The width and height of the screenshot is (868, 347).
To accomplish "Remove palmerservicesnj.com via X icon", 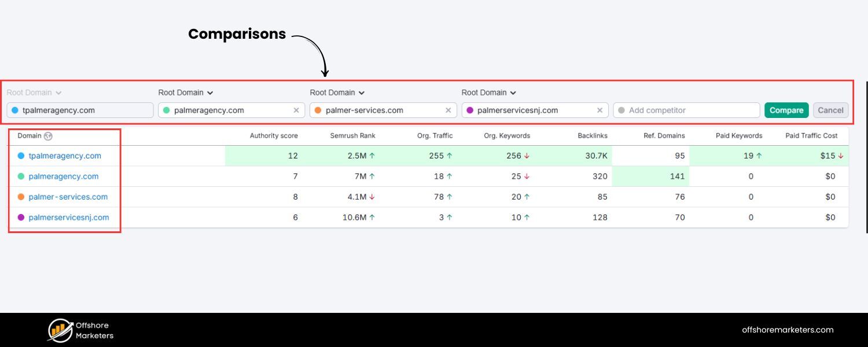I will coord(599,110).
